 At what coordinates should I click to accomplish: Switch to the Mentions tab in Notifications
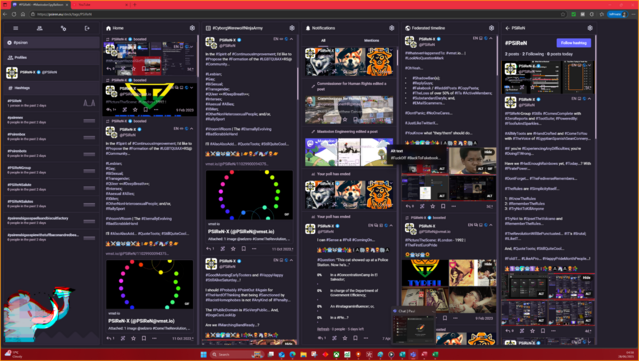(x=371, y=40)
